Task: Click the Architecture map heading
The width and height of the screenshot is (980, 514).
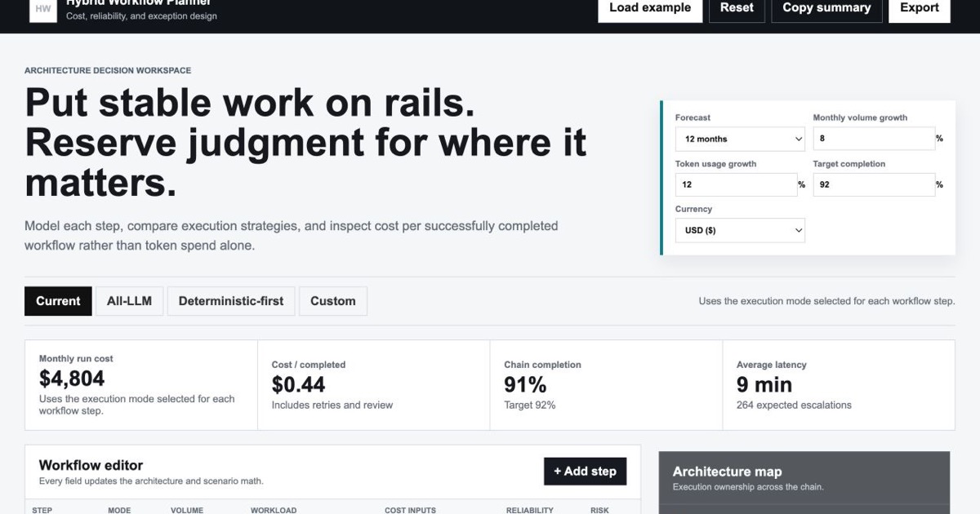Action: (727, 472)
